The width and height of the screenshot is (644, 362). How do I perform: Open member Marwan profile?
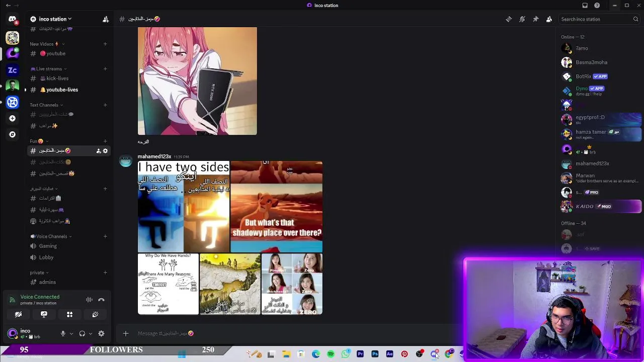coord(601,178)
